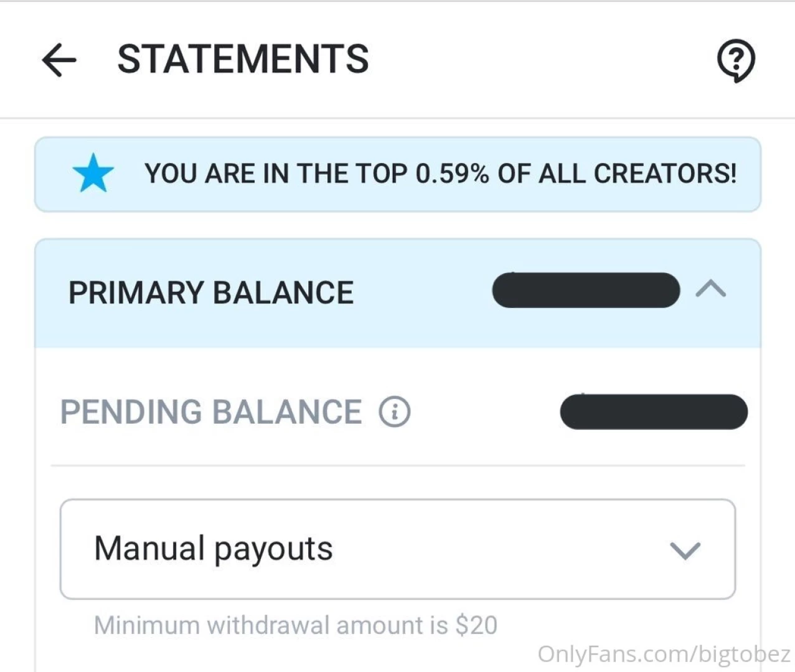Click the "$20" value in withdrawal note
Image resolution: width=795 pixels, height=672 pixels.
(476, 625)
